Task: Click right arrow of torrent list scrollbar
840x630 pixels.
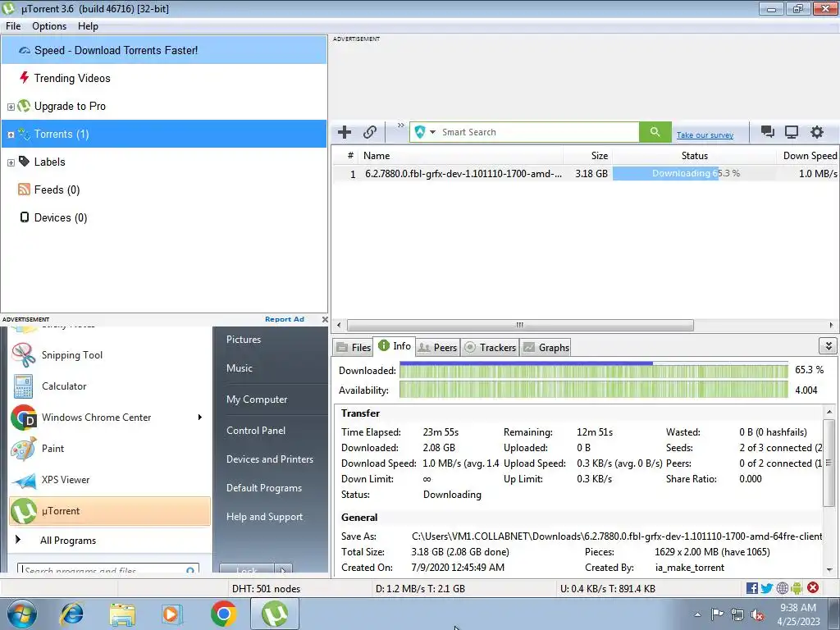Action: (831, 325)
